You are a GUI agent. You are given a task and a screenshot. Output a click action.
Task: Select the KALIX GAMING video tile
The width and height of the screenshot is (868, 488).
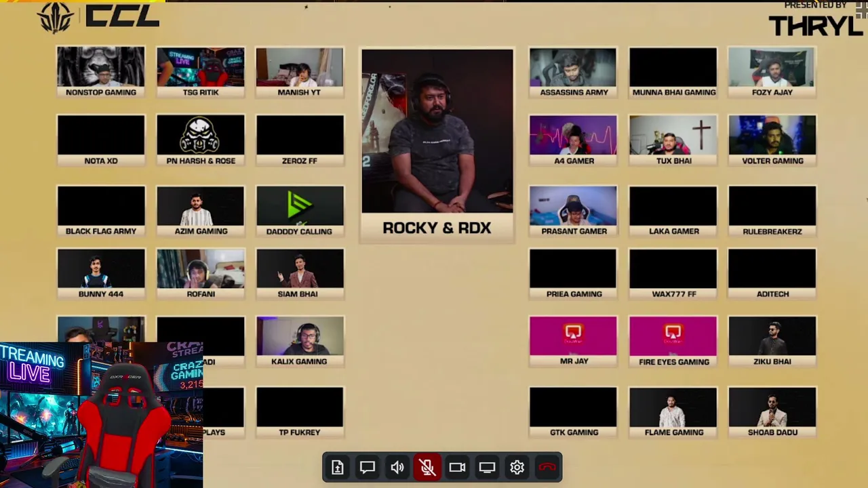(x=300, y=342)
